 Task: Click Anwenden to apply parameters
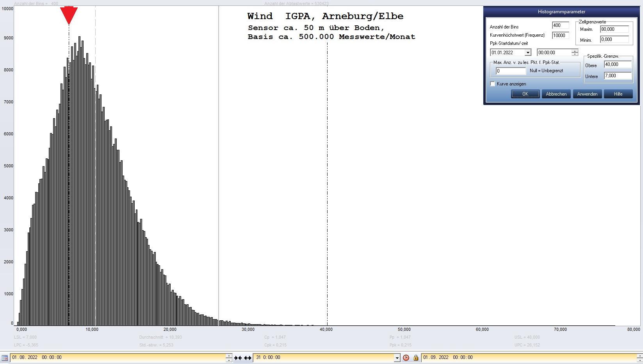tap(587, 94)
